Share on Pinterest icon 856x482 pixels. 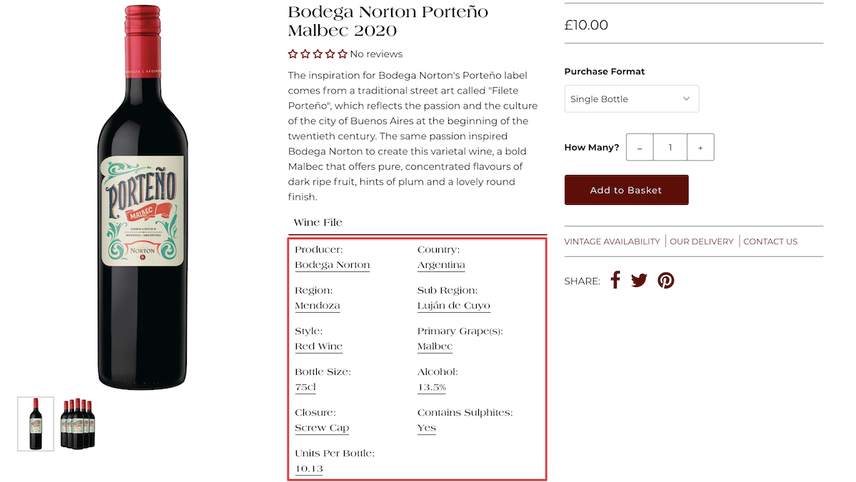click(x=665, y=280)
